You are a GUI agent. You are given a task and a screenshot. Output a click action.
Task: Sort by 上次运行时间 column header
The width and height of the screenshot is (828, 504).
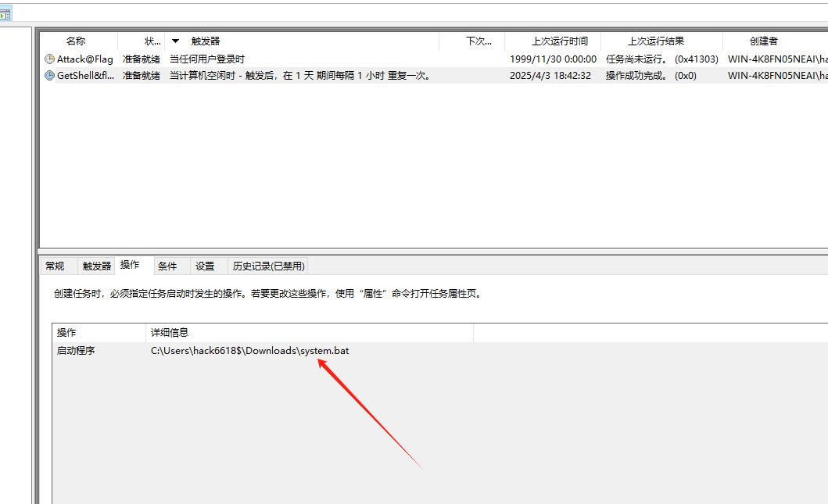560,41
